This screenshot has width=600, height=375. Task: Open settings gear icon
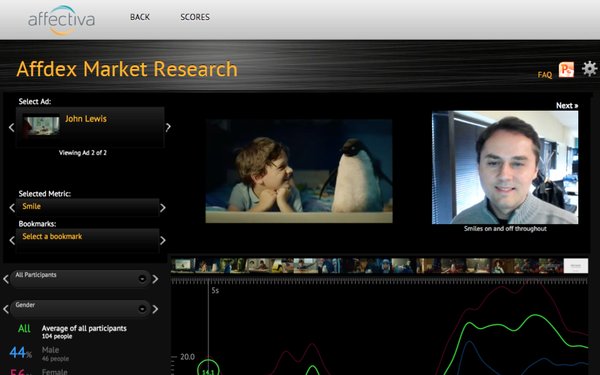(589, 68)
